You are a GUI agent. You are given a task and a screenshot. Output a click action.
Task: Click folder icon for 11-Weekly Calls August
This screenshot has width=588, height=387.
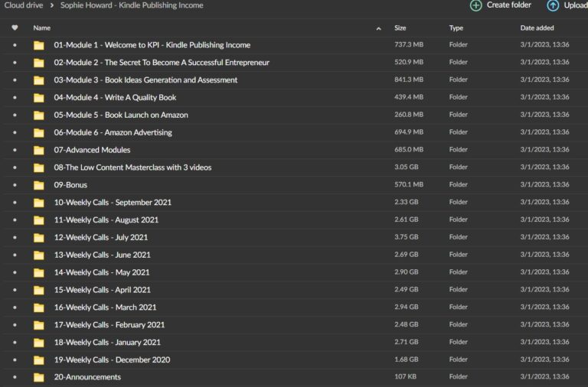(38, 220)
